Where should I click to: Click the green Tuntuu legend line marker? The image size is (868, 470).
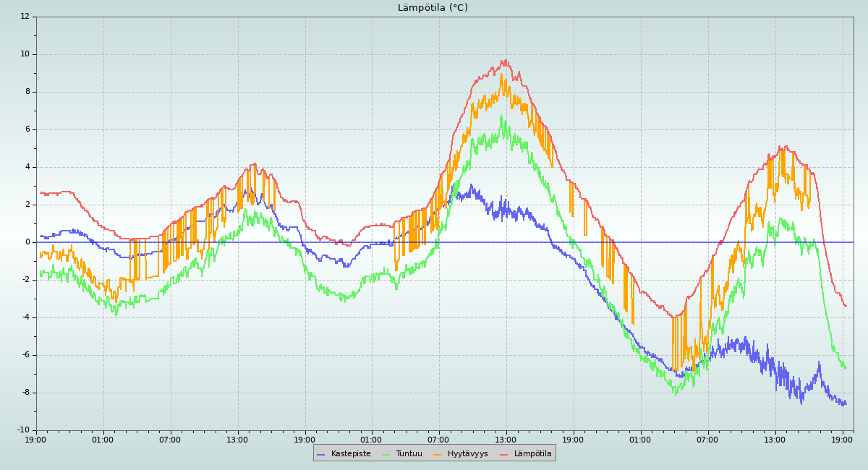[x=386, y=454]
